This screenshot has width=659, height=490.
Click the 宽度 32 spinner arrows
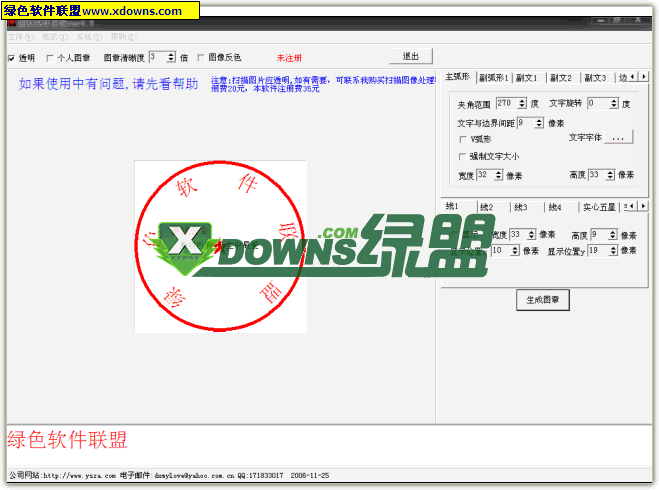pos(498,175)
